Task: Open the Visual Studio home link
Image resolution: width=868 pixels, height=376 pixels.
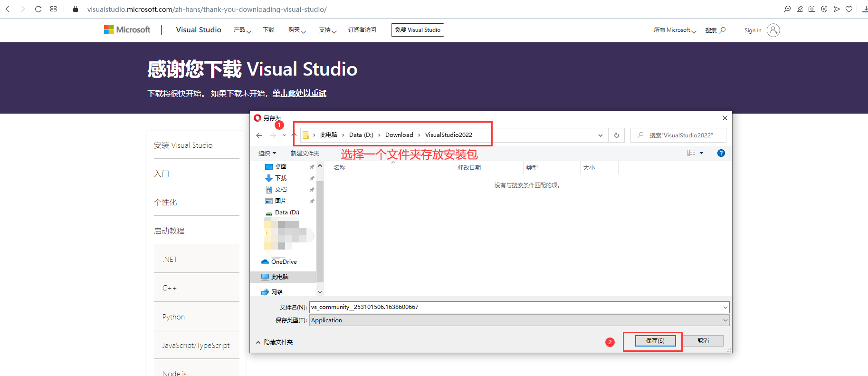Action: (199, 29)
